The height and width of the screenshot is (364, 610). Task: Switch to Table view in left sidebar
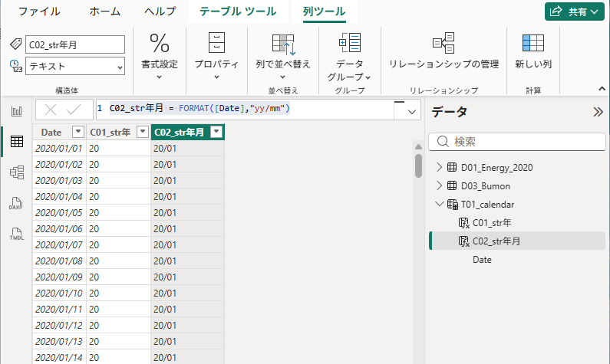coord(17,142)
